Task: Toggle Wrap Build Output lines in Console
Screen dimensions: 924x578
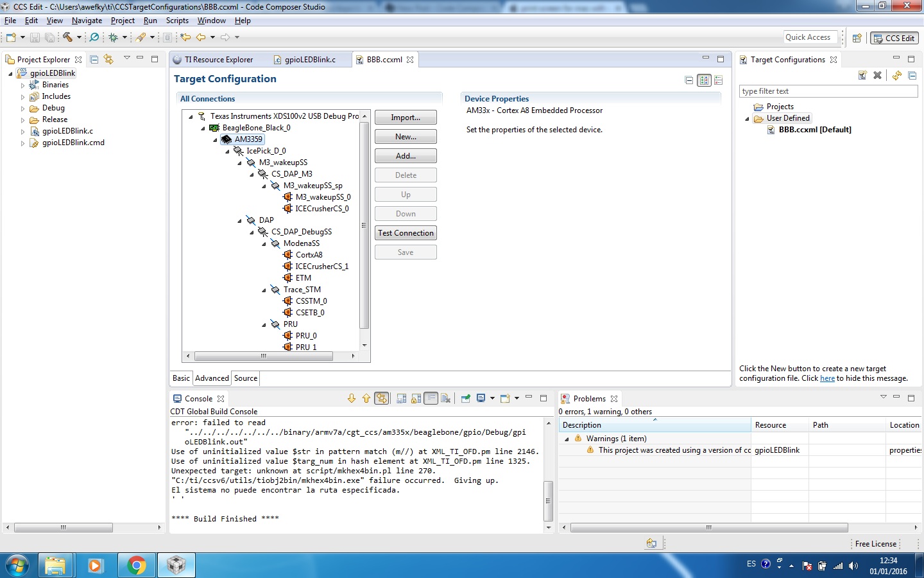Action: (431, 398)
